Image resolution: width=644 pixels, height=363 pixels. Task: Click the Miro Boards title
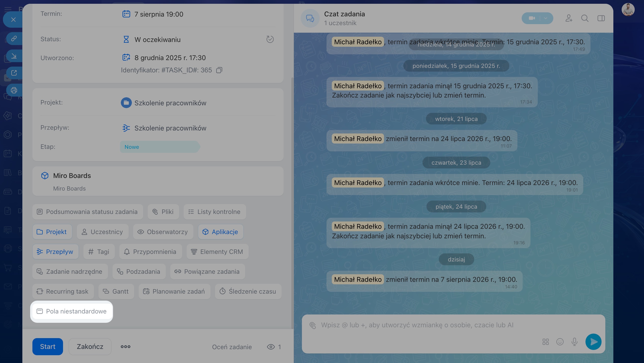pyautogui.click(x=72, y=176)
